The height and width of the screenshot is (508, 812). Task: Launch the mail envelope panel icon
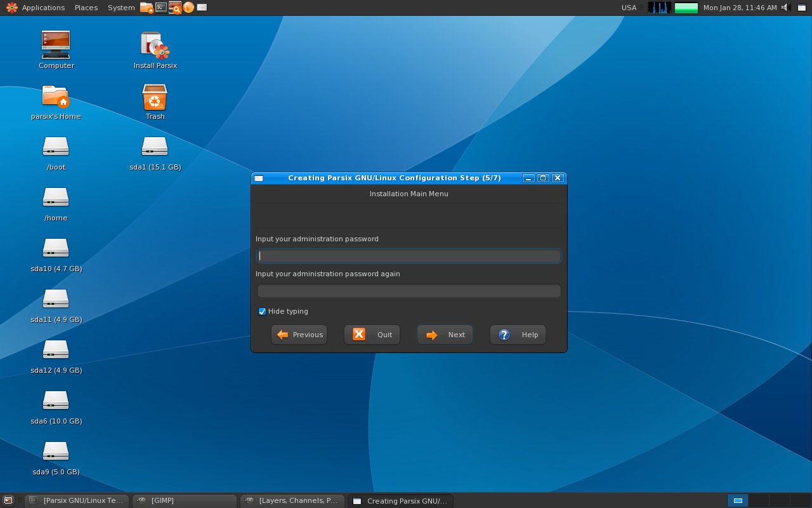point(202,8)
